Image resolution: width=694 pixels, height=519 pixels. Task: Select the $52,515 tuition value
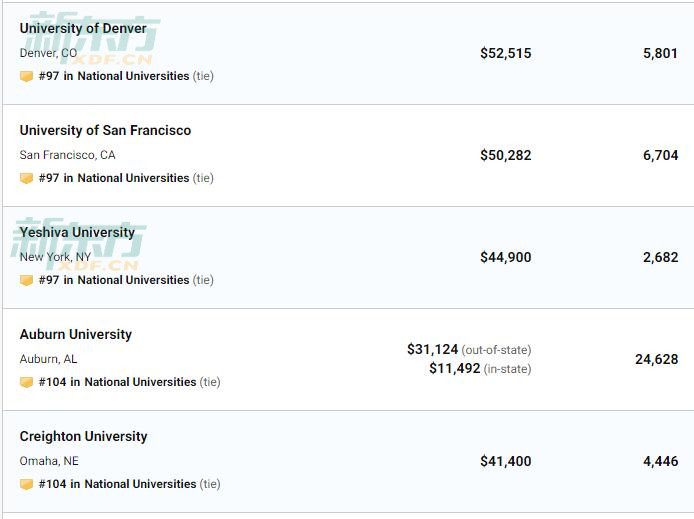[505, 54]
